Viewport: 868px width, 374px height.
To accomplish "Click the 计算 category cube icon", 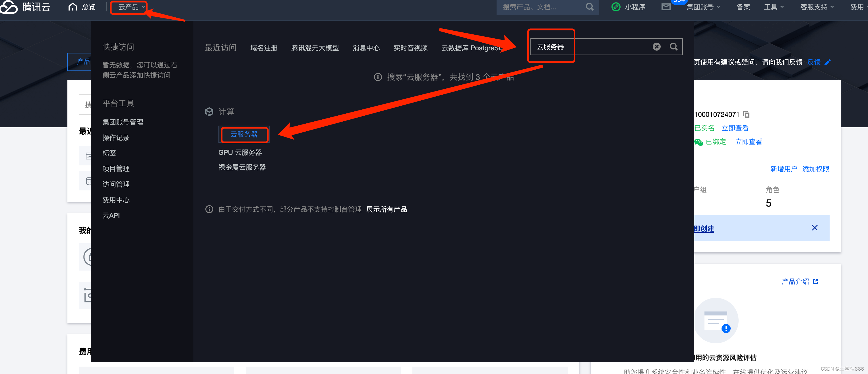I will [209, 111].
